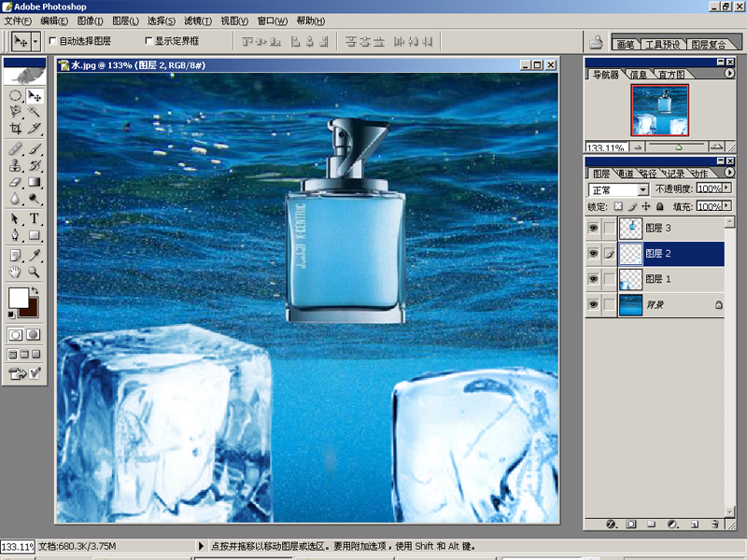Viewport: 747px width, 560px height.
Task: Select the Clone Stamp tool
Action: (x=15, y=165)
